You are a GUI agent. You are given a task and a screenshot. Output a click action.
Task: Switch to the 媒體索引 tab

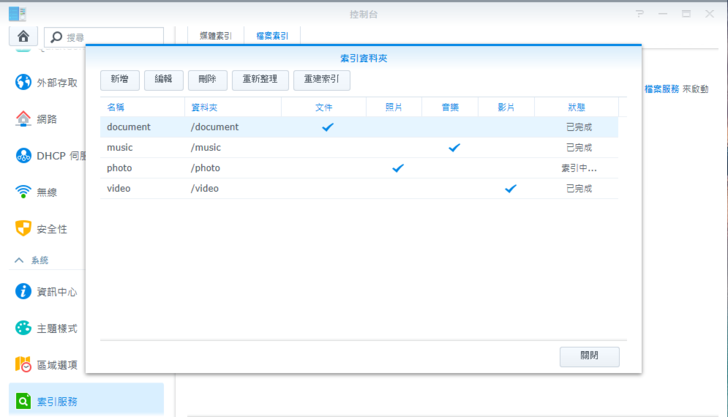tap(215, 36)
